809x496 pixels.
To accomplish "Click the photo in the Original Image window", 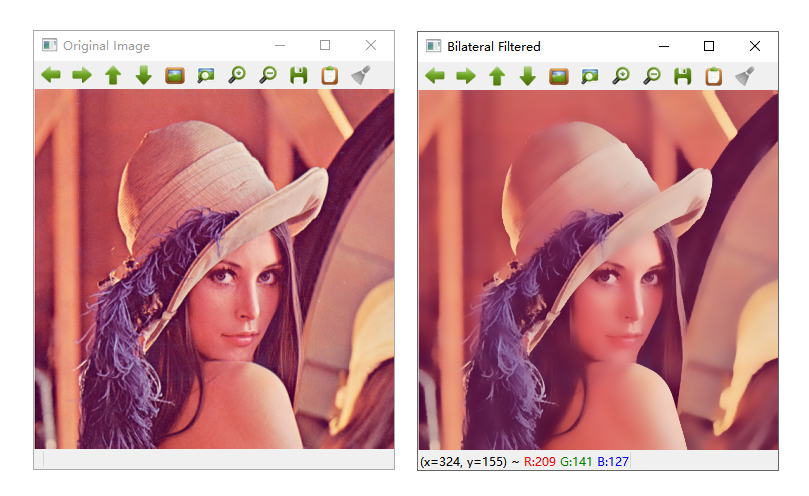I will (x=215, y=269).
